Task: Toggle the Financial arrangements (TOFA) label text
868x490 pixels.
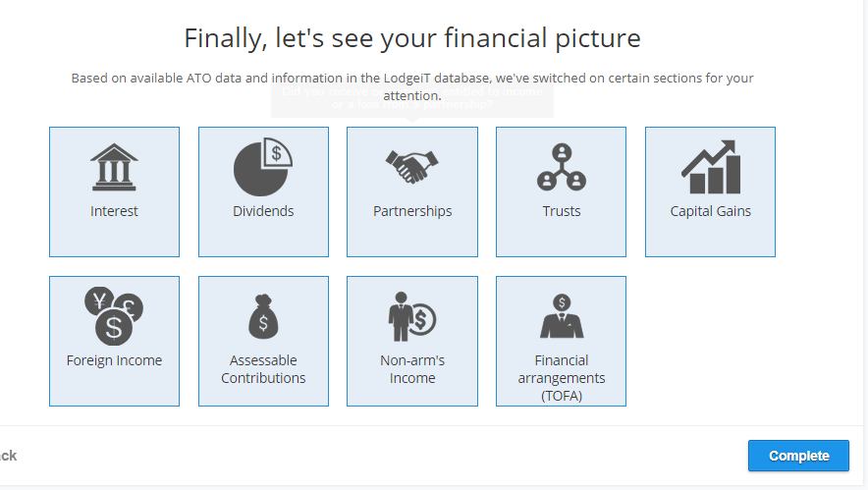Action: pyautogui.click(x=562, y=378)
